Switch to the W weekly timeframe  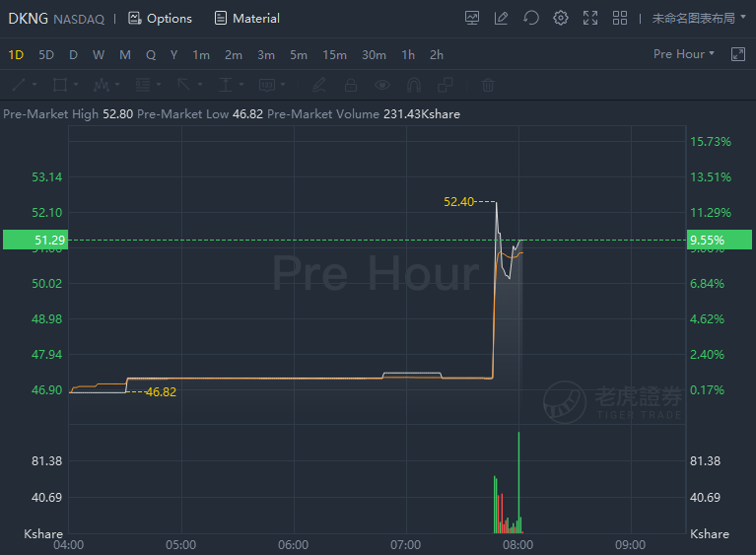click(99, 55)
